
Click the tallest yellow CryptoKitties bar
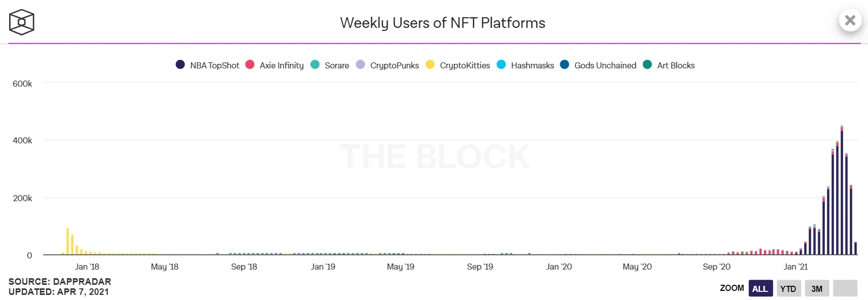pyautogui.click(x=67, y=241)
